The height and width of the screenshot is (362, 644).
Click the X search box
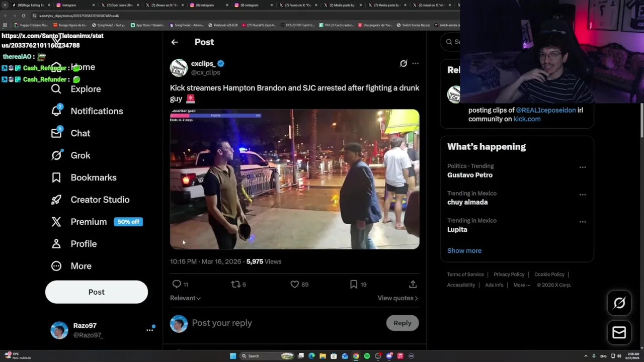coord(451,42)
